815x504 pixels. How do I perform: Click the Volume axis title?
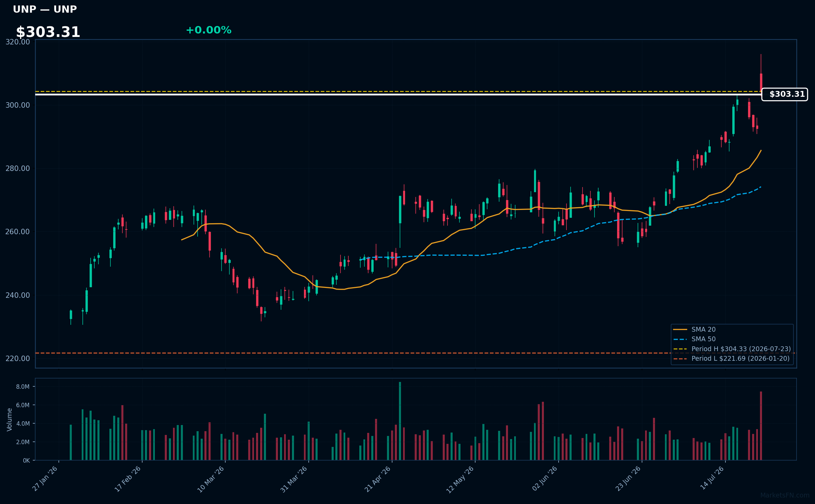[10, 419]
